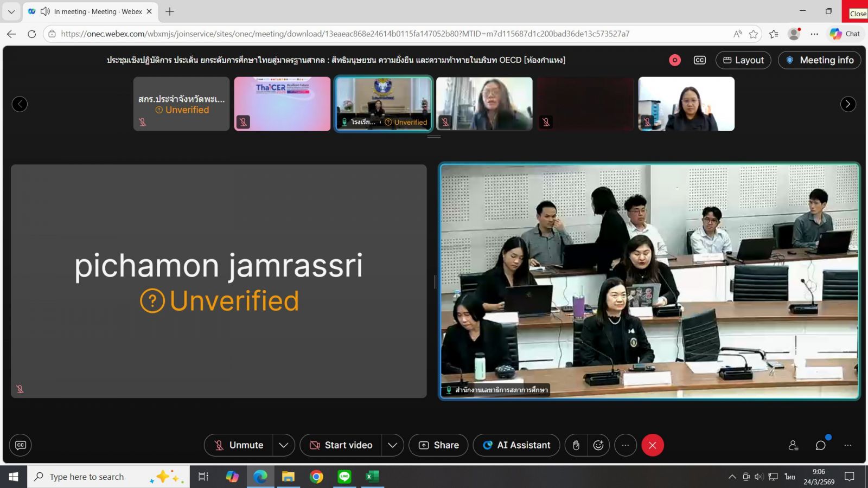Open more options in meeting controls
The height and width of the screenshot is (488, 868).
626,445
